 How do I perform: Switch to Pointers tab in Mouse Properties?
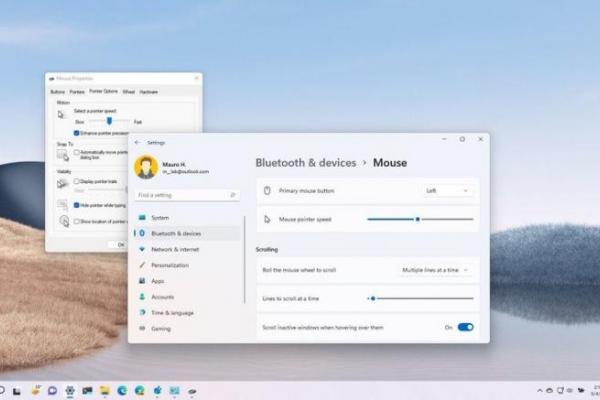pos(77,92)
